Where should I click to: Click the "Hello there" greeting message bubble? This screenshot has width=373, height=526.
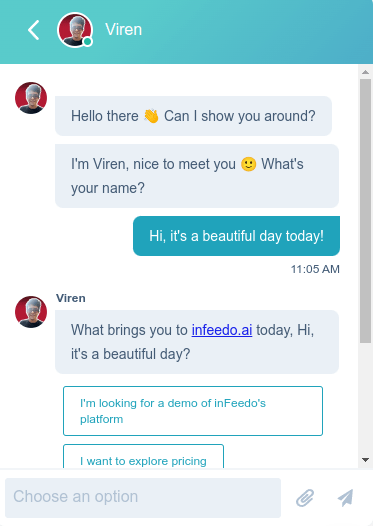click(x=194, y=116)
